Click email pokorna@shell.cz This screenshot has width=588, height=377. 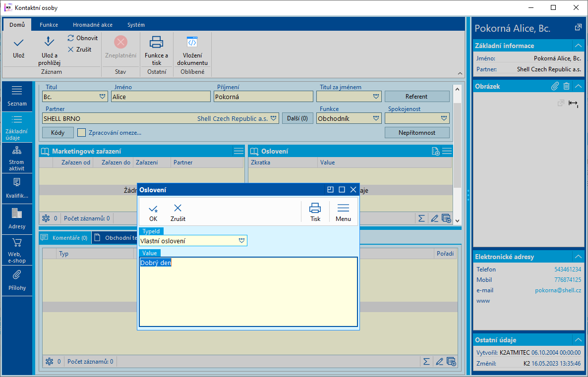tap(558, 290)
